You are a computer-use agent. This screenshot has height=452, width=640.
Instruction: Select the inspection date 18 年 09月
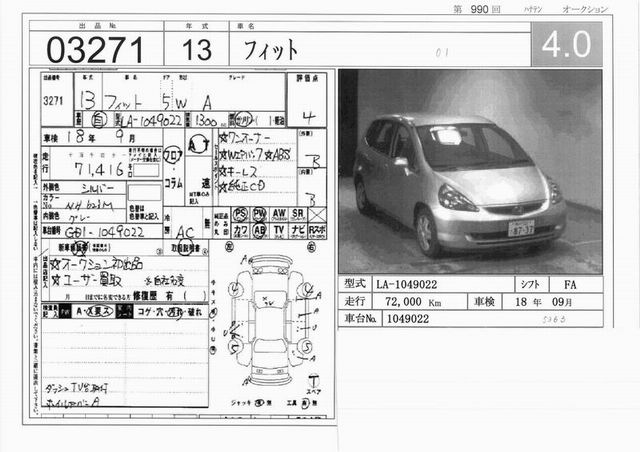point(543,302)
